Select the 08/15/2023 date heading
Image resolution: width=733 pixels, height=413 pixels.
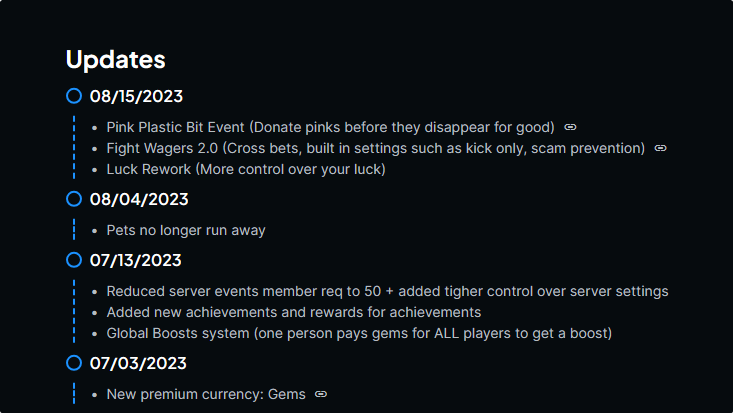[136, 96]
